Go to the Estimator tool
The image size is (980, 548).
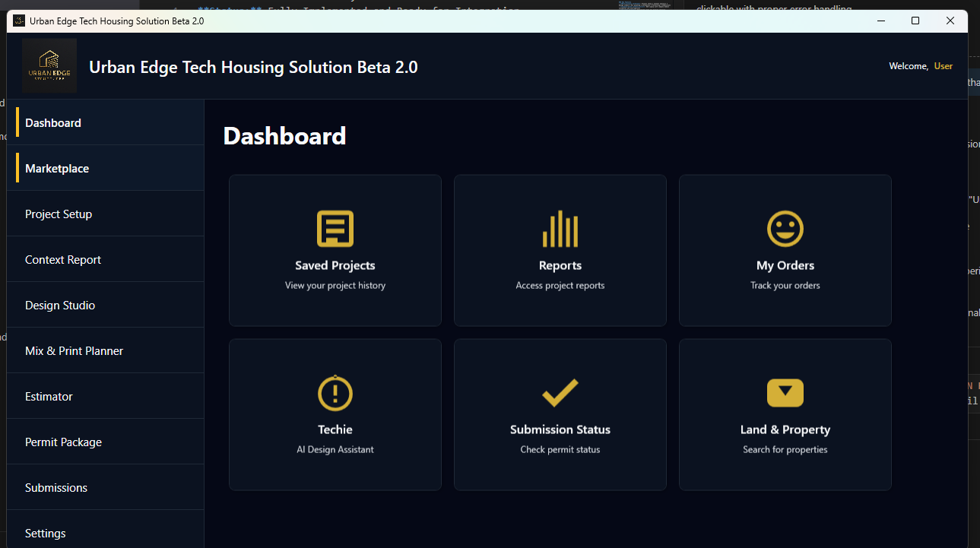coord(48,396)
